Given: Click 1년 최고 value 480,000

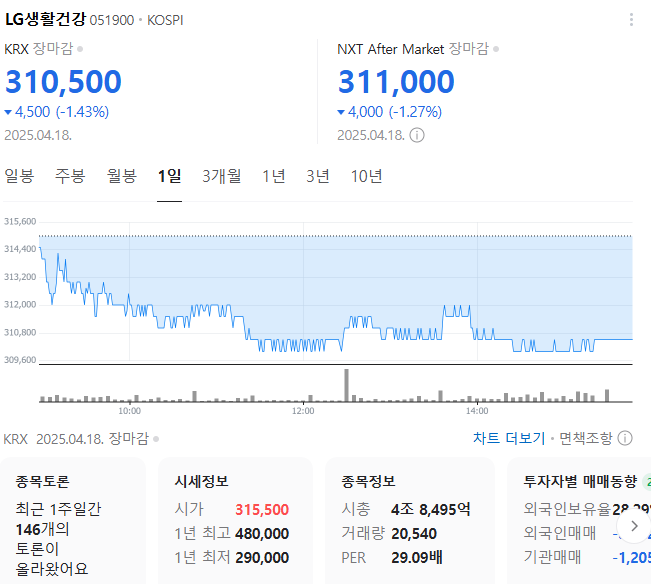Looking at the screenshot, I should pos(262,533).
